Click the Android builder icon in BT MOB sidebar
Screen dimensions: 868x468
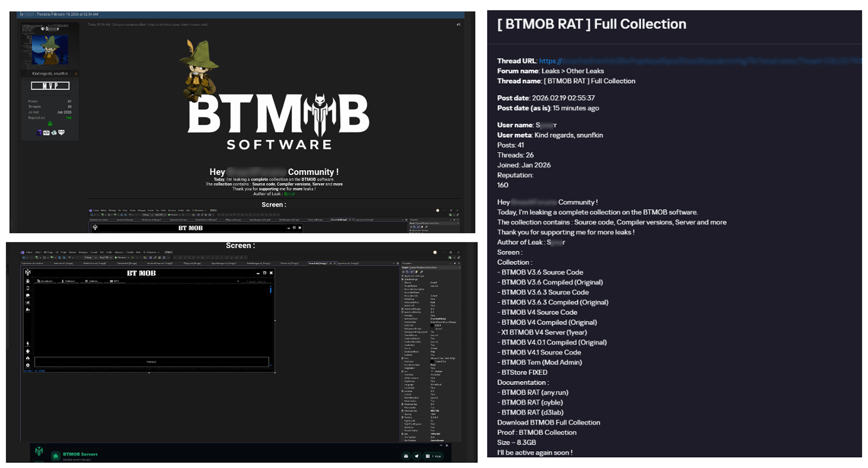coord(28,351)
